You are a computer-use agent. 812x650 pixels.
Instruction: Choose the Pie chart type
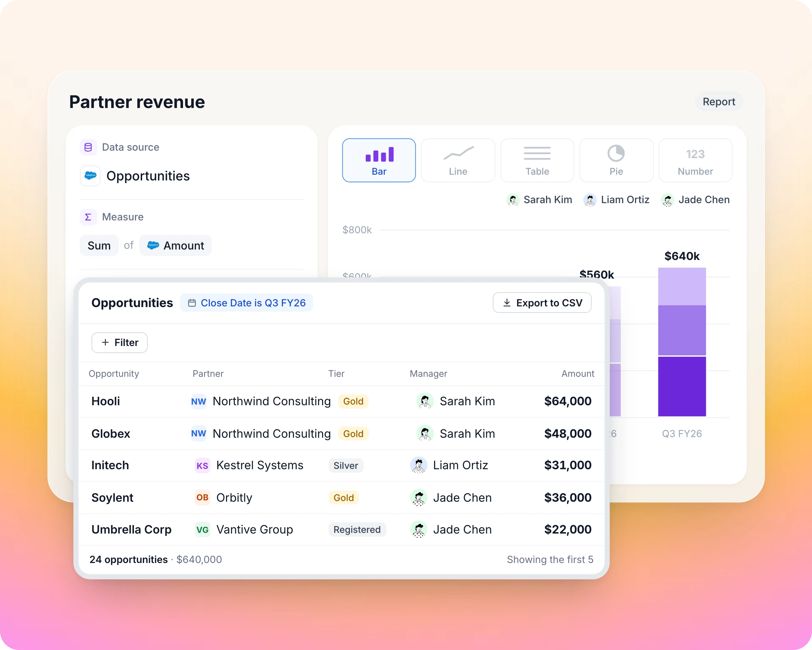click(616, 160)
